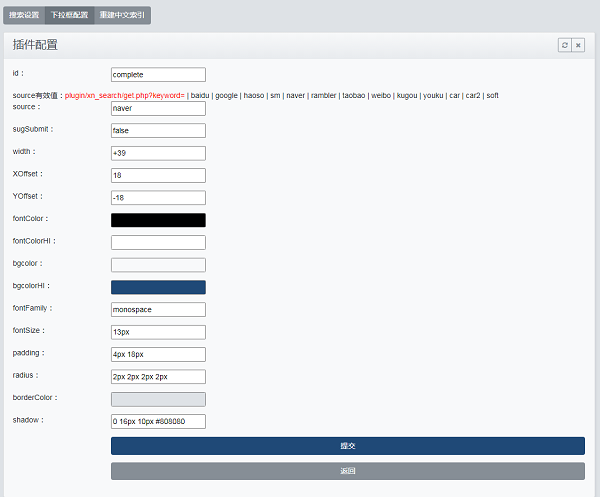Select the gray borderColor swatch

[158, 399]
